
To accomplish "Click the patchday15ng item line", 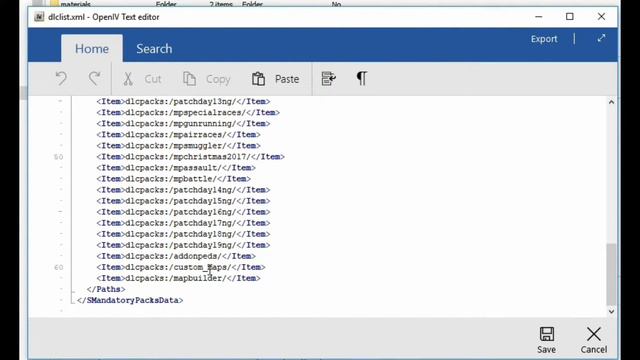I will 183,201.
